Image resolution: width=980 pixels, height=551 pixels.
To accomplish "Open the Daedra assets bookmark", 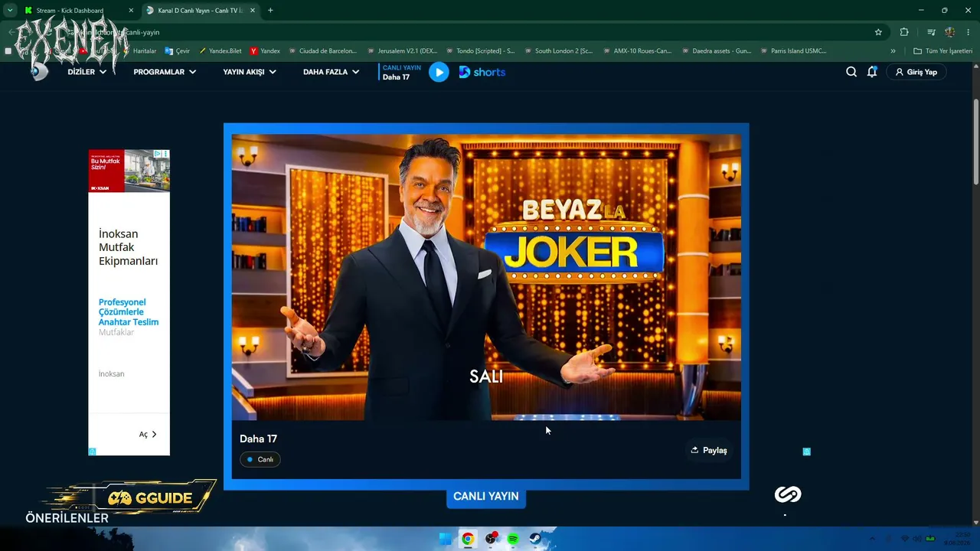I will coord(716,51).
